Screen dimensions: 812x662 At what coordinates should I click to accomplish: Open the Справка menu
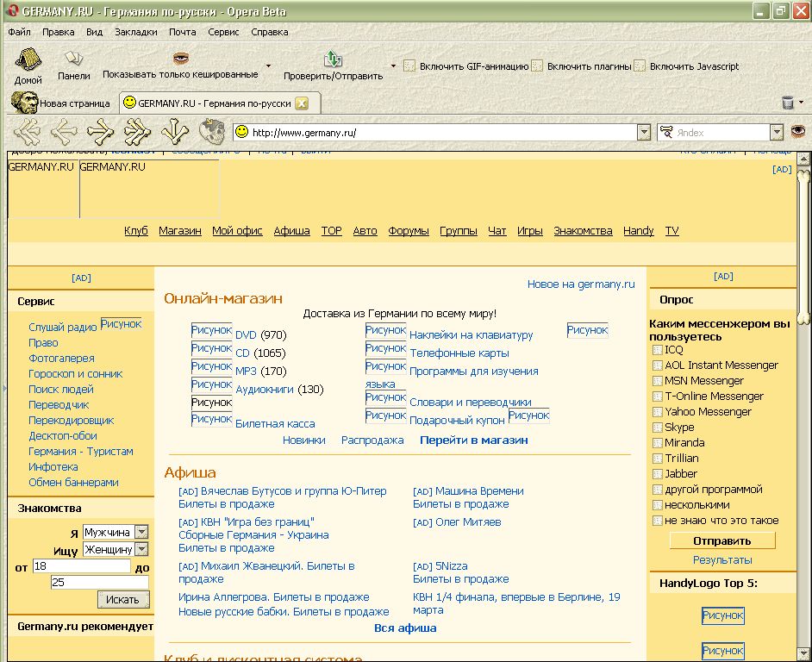(269, 32)
